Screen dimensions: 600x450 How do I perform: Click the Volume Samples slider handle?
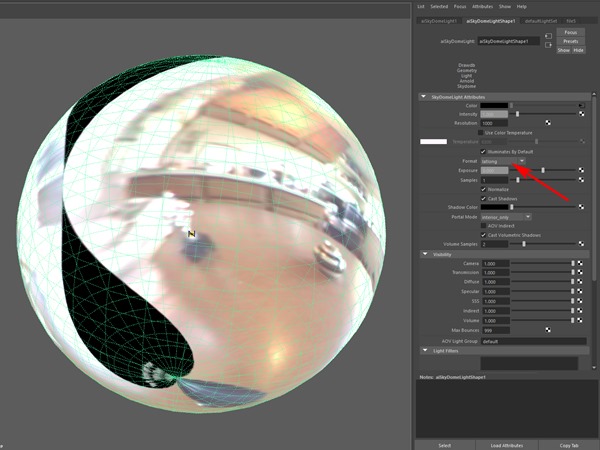(x=524, y=244)
